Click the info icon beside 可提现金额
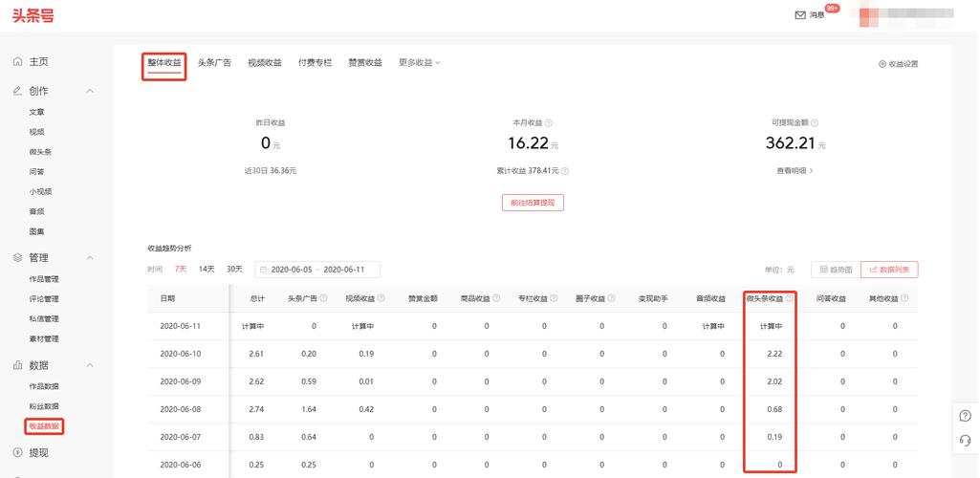The width and height of the screenshot is (980, 478). 815,123
